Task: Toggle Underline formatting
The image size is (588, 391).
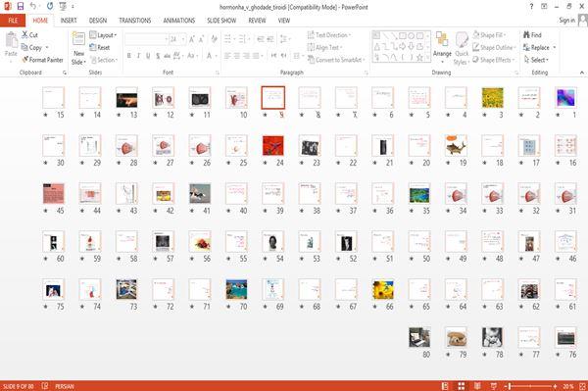Action: [x=148, y=56]
